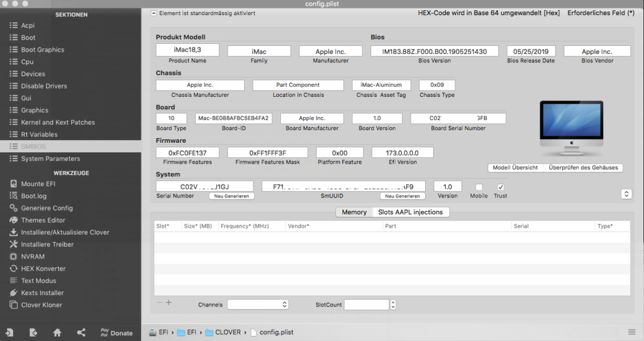The height and width of the screenshot is (341, 644).
Task: Switch to Slots AAPL injections tab
Action: click(x=410, y=212)
